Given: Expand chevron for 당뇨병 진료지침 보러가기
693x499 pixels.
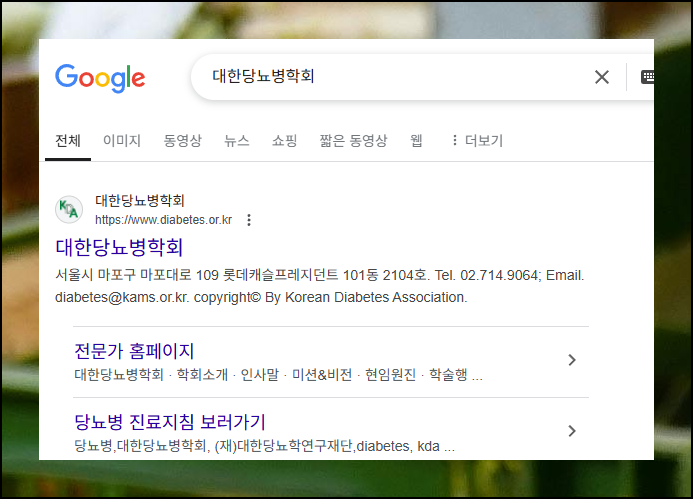Looking at the screenshot, I should (x=572, y=431).
